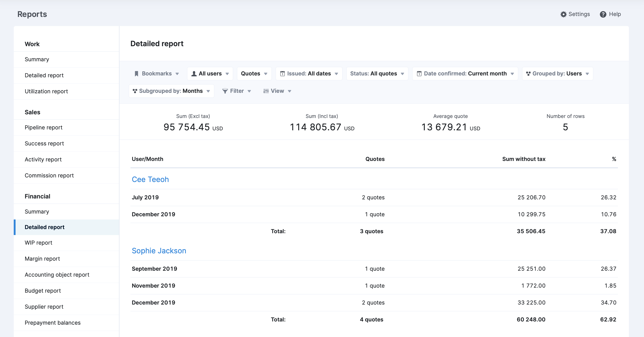Click the Issued calendar icon

[282, 74]
